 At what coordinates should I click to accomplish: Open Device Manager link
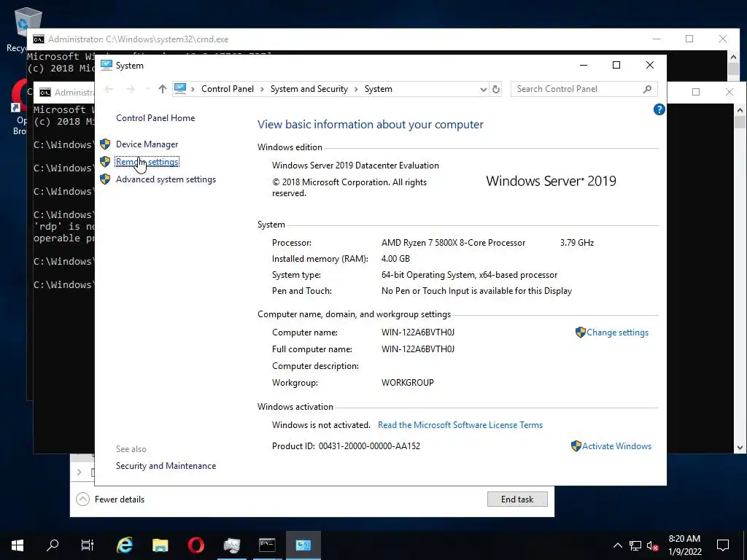(x=147, y=144)
